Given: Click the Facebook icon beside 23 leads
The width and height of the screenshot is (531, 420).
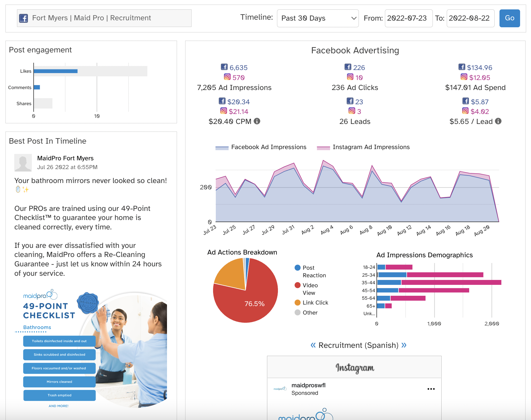Looking at the screenshot, I should pos(350,101).
